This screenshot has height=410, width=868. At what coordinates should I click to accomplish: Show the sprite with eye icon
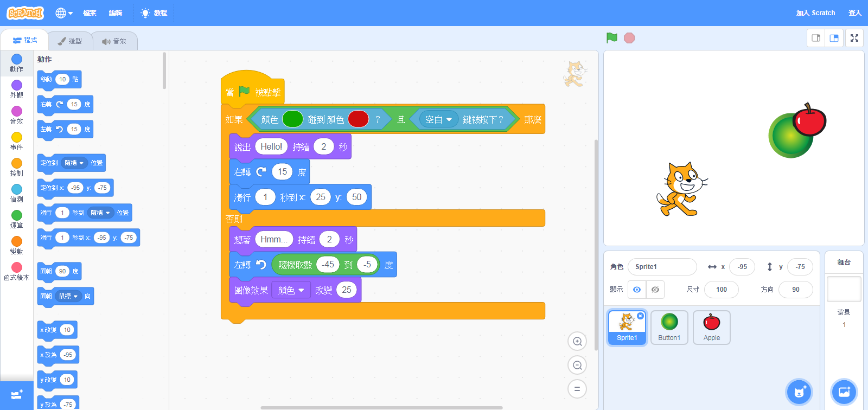[x=637, y=290]
